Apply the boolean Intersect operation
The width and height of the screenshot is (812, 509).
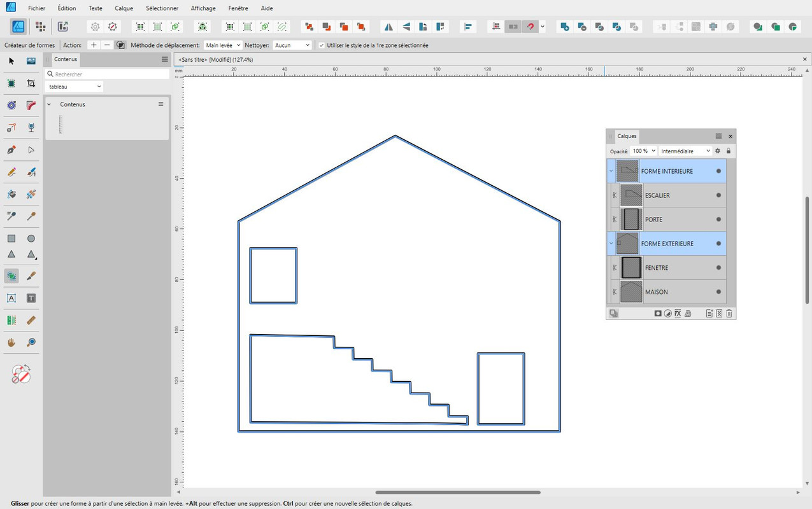pos(599,27)
